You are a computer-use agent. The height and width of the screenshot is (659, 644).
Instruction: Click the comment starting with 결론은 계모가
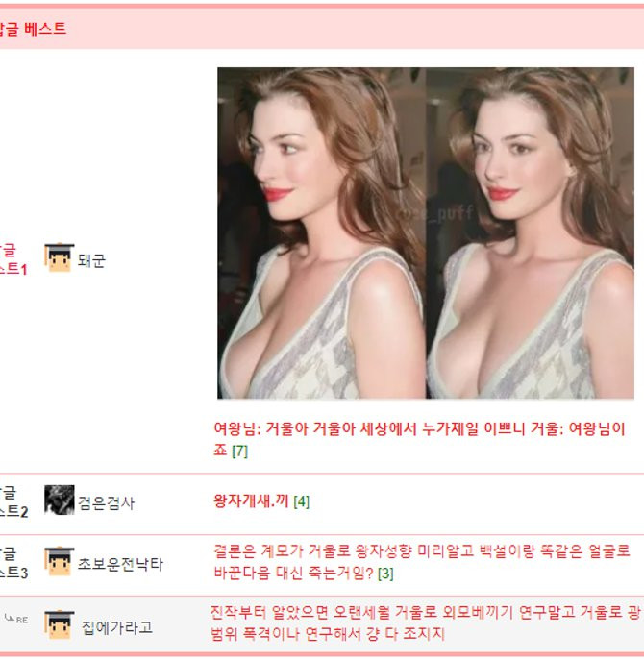(x=421, y=551)
